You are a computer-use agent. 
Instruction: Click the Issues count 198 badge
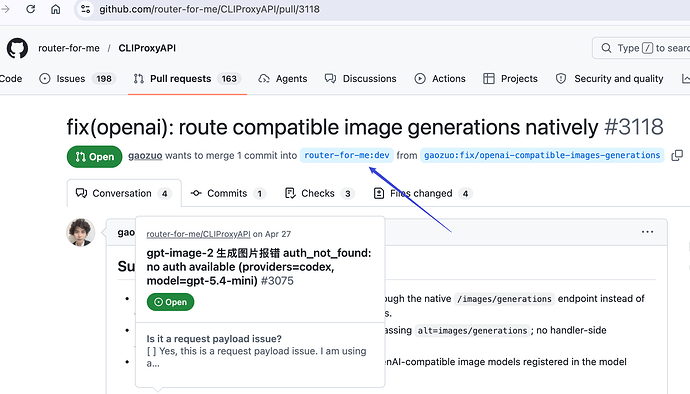[104, 79]
